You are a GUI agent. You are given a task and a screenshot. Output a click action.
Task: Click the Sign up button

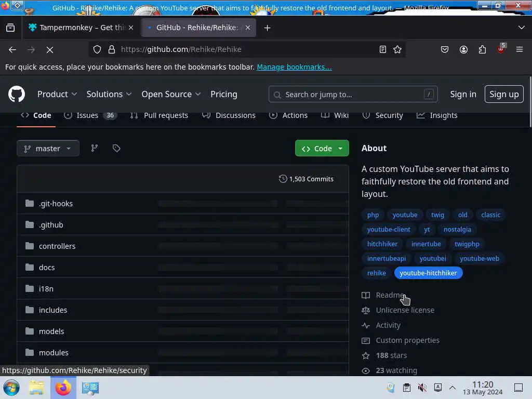(x=504, y=94)
